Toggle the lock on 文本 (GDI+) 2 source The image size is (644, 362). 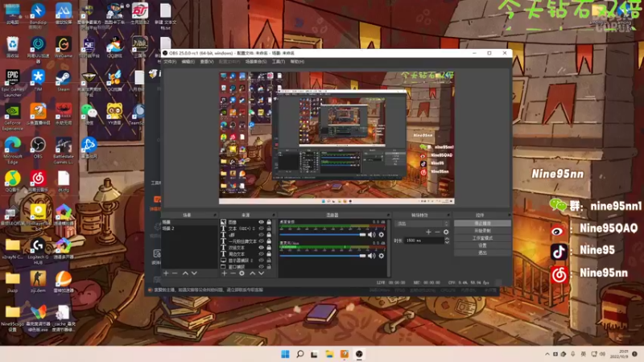point(269,228)
